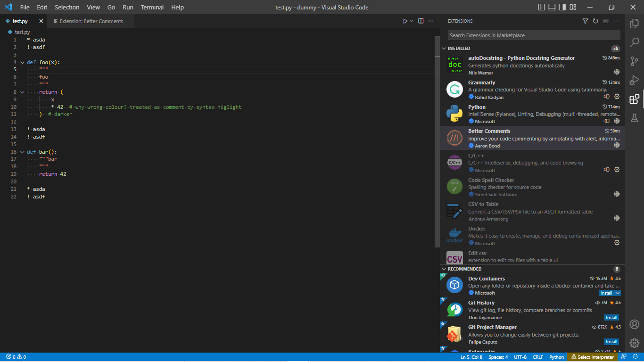Toggle the bottom panel visibility
This screenshot has width=644, height=362.
(x=552, y=7)
